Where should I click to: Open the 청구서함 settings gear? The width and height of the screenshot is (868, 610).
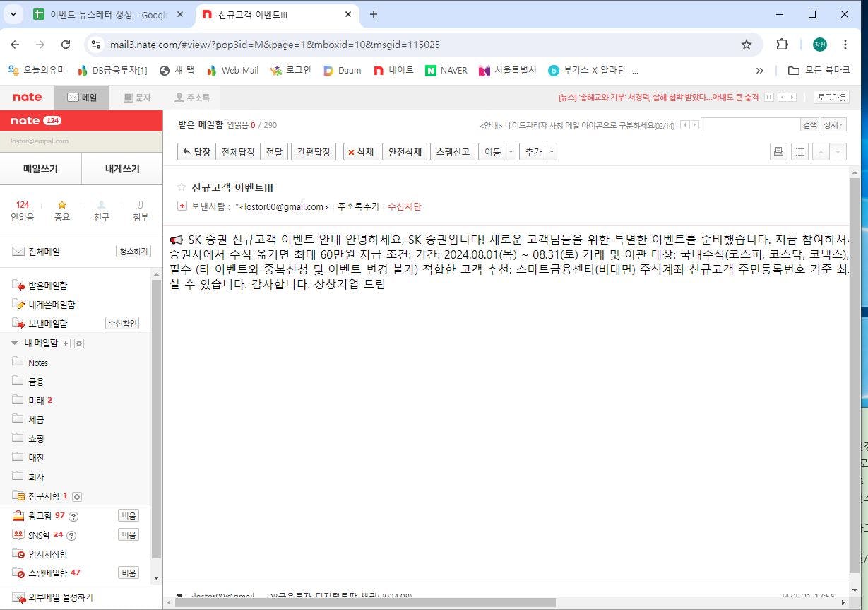[78, 496]
